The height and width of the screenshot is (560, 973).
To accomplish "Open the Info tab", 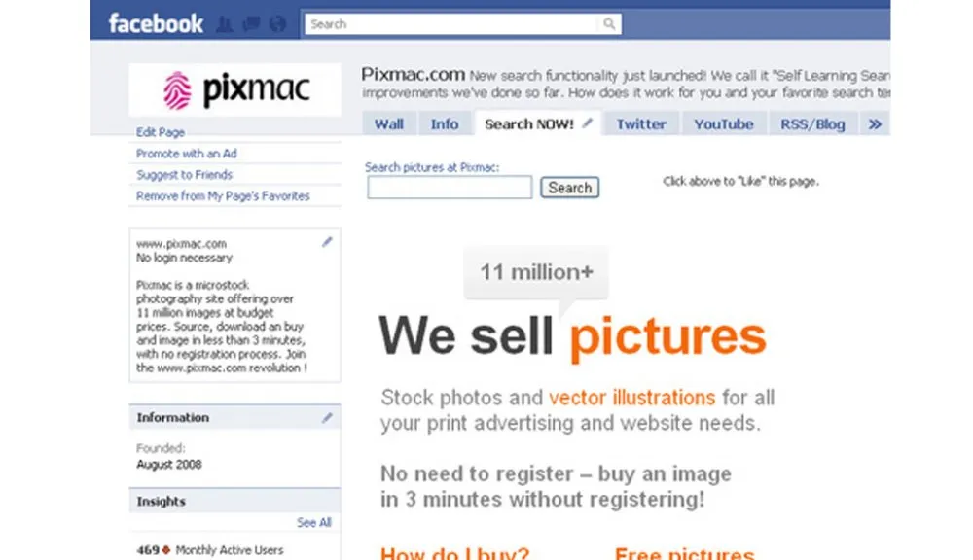I will pyautogui.click(x=445, y=124).
